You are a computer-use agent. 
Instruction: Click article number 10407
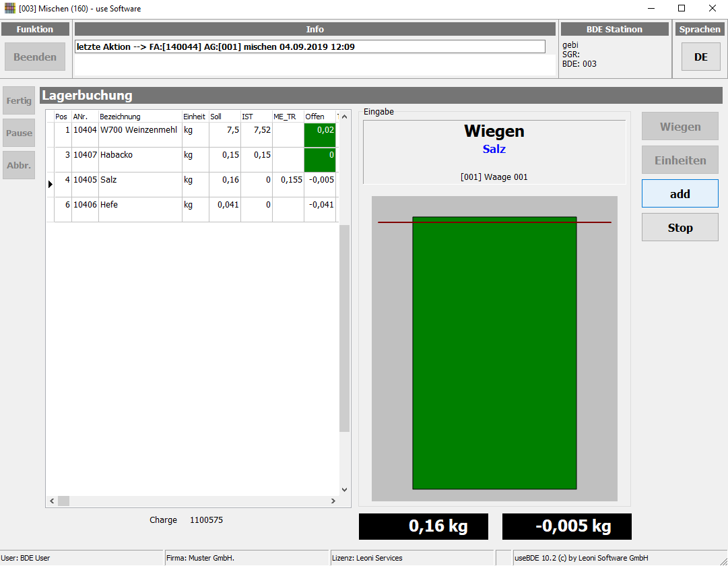pyautogui.click(x=85, y=155)
